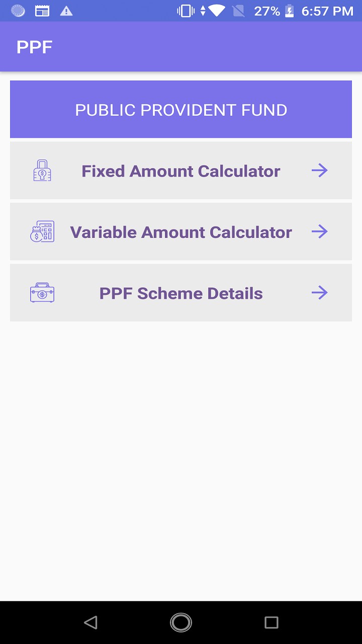Open the Fixed Amount Calculator
Screen dimensions: 362x644
181,171
